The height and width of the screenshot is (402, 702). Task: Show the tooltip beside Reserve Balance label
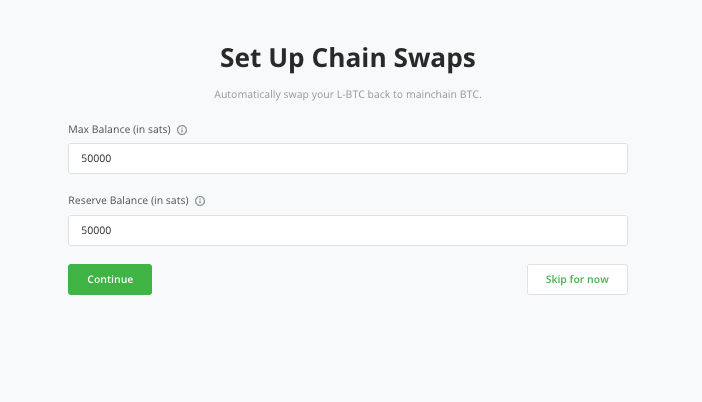[200, 201]
